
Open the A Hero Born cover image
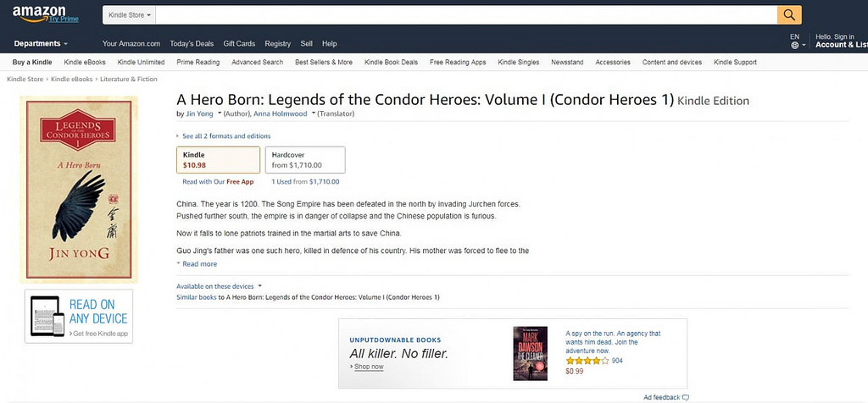(79, 190)
